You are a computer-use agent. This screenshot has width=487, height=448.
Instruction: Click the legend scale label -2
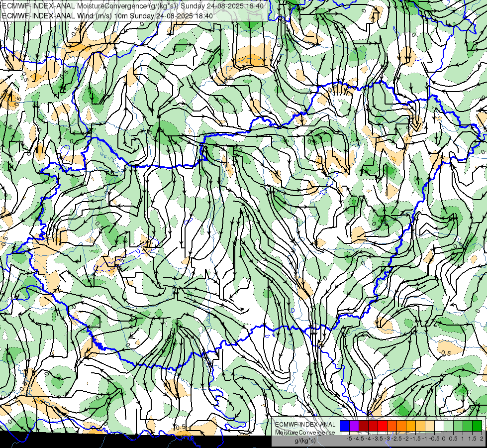406,439
